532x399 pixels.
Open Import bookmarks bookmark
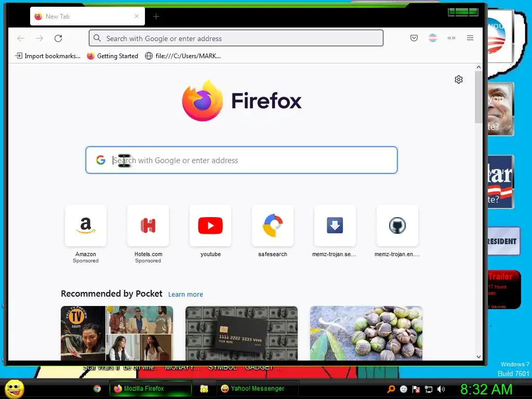pos(48,56)
